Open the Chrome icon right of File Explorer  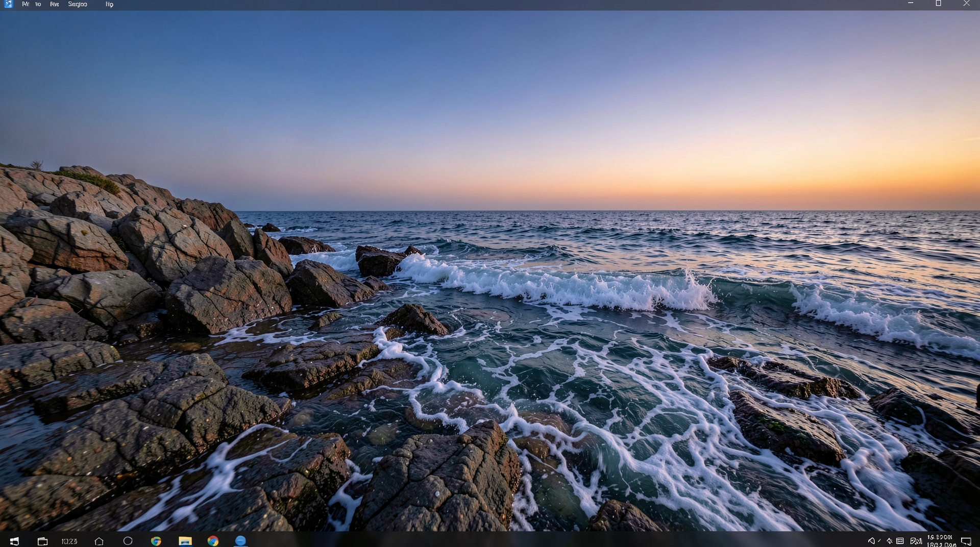point(213,541)
